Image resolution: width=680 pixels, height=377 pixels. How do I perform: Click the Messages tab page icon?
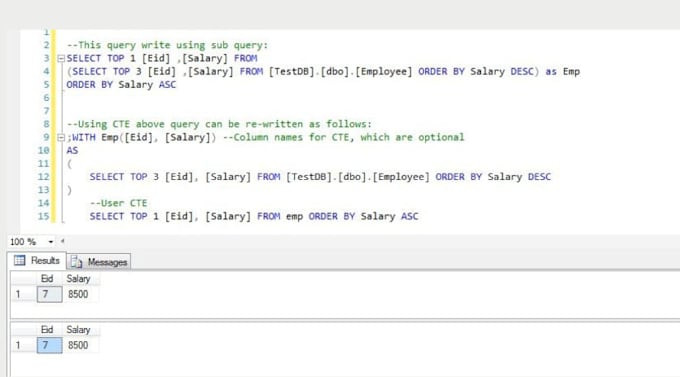pyautogui.click(x=76, y=262)
